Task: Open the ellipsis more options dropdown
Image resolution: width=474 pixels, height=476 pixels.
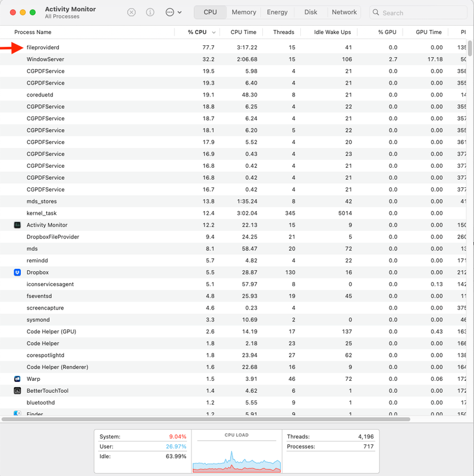Action: click(x=174, y=12)
